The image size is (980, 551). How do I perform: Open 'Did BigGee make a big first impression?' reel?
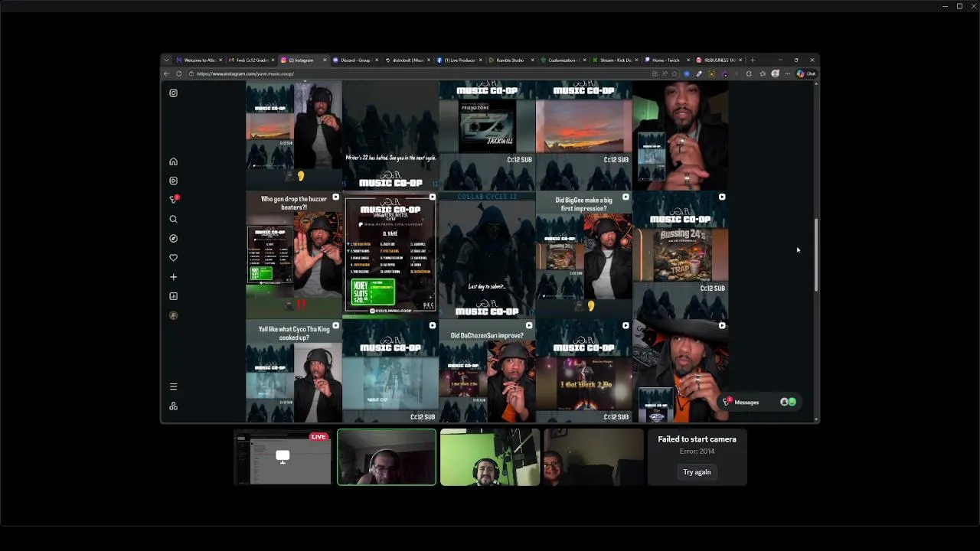point(583,254)
